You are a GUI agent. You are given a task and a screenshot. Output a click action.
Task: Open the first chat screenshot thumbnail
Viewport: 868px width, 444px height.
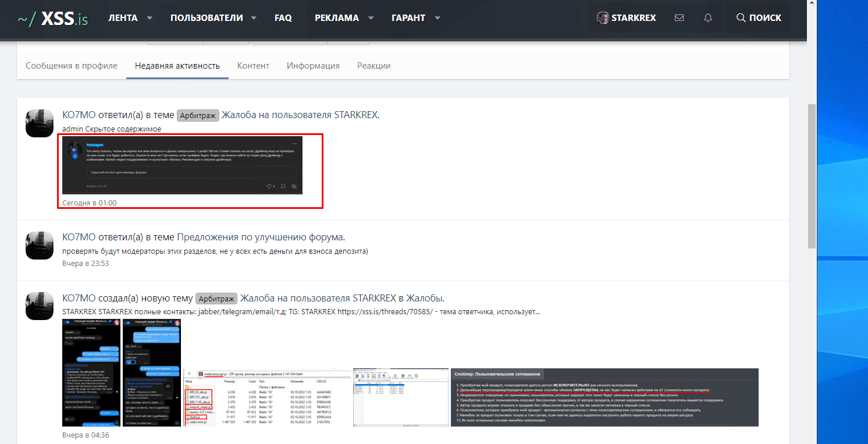coord(91,372)
